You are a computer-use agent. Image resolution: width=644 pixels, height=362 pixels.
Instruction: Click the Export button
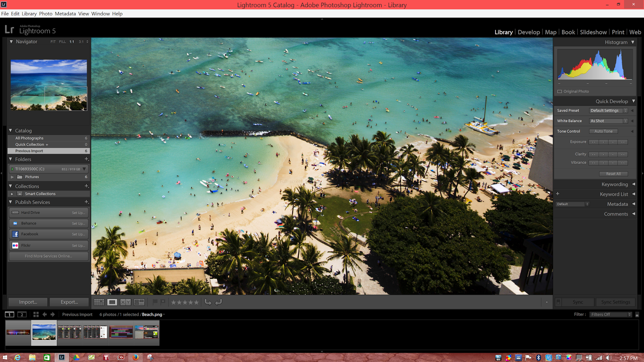[69, 302]
